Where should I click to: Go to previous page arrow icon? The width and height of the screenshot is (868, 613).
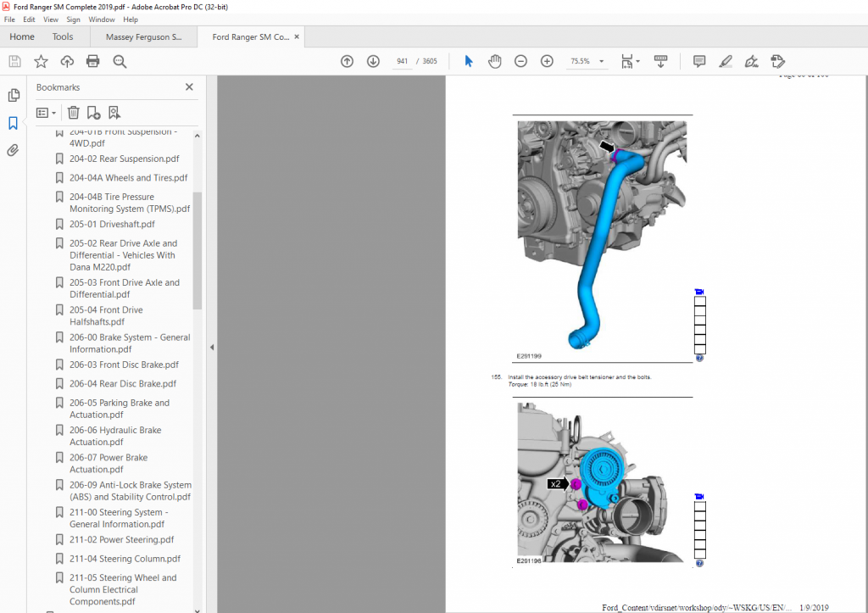pyautogui.click(x=347, y=61)
